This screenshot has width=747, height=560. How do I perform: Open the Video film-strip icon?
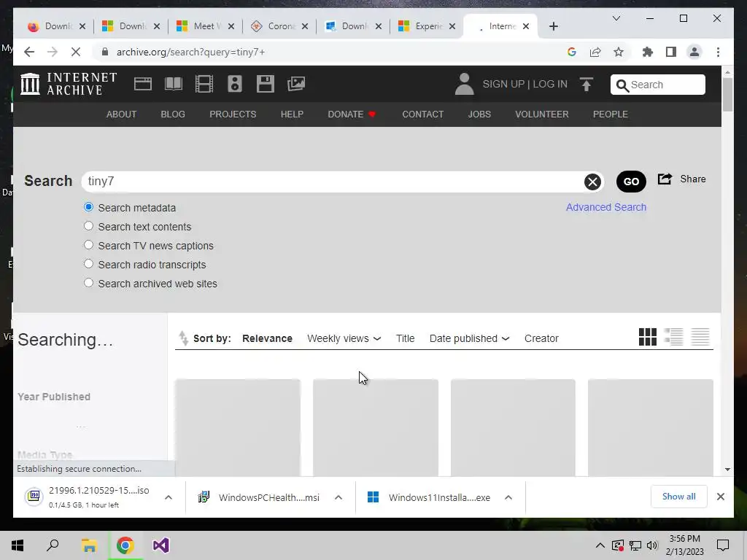(x=204, y=84)
